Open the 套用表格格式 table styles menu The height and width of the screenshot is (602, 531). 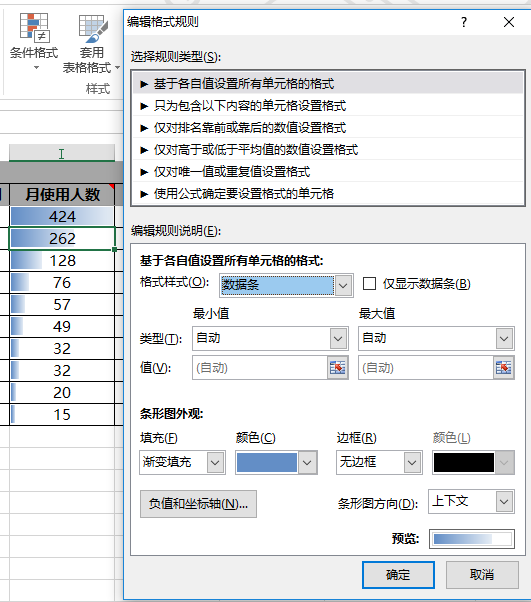(x=91, y=43)
